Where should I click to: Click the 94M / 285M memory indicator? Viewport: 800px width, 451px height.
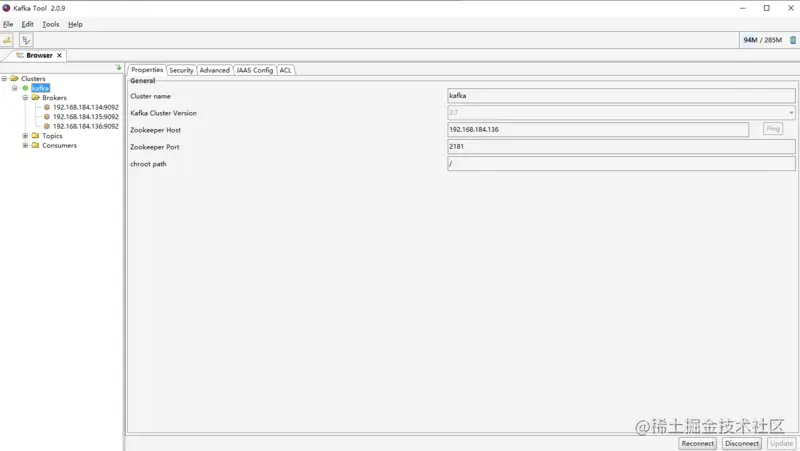point(762,40)
